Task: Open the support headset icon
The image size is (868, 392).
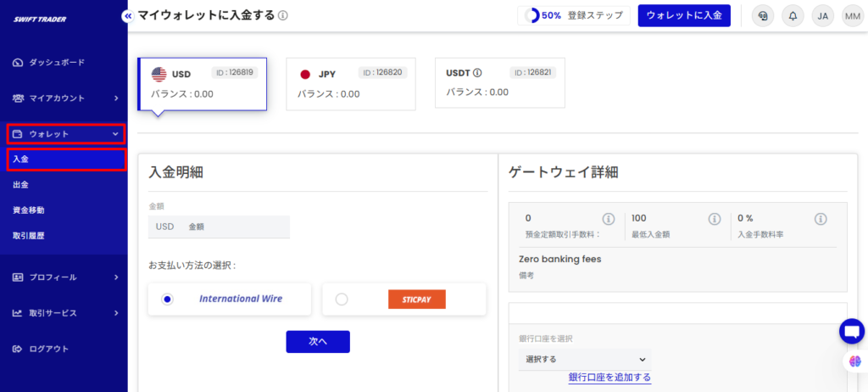Action: tap(763, 16)
